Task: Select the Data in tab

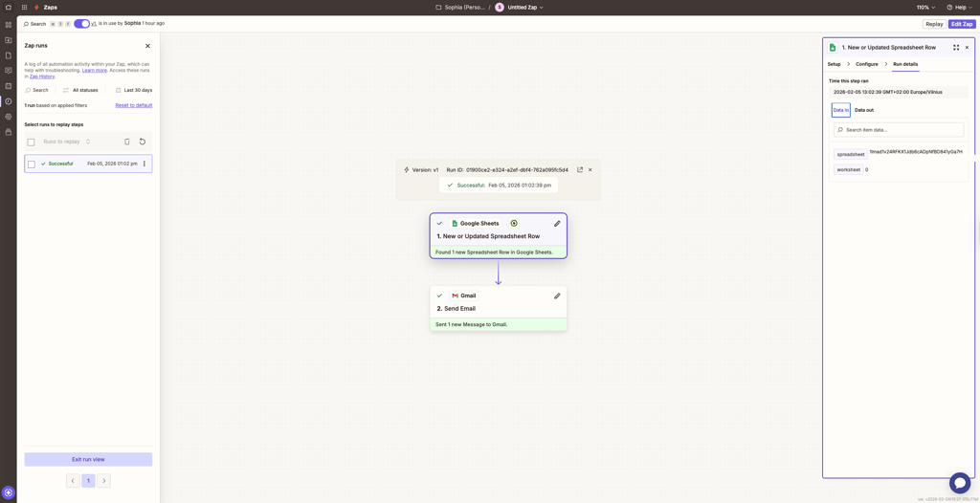Action: [x=840, y=110]
